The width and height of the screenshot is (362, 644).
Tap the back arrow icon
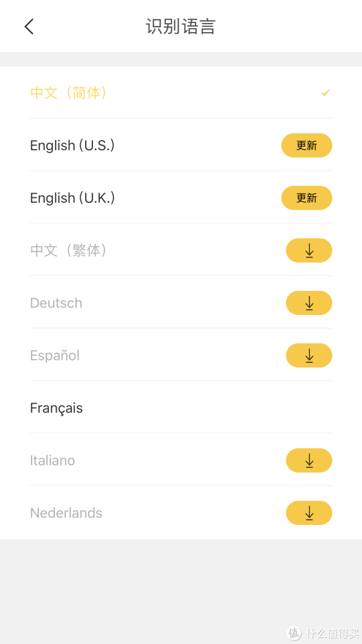(x=29, y=27)
